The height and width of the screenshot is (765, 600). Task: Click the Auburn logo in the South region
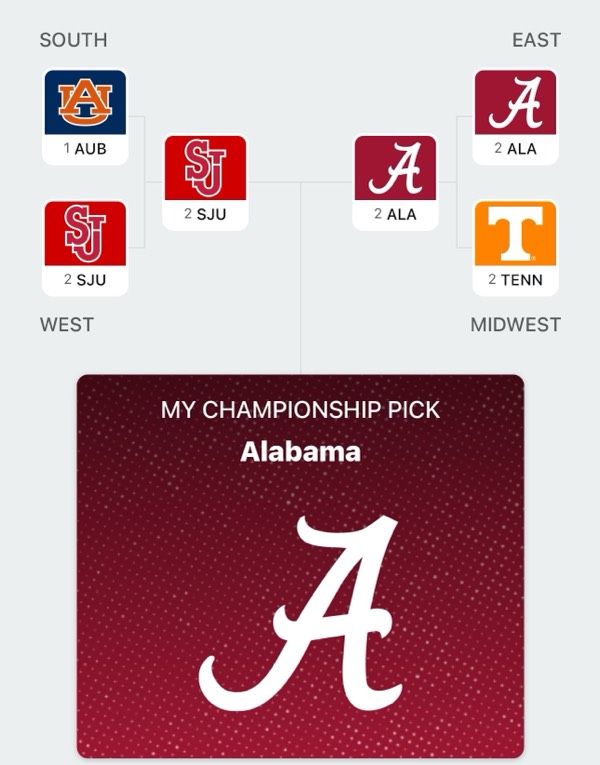[x=85, y=103]
